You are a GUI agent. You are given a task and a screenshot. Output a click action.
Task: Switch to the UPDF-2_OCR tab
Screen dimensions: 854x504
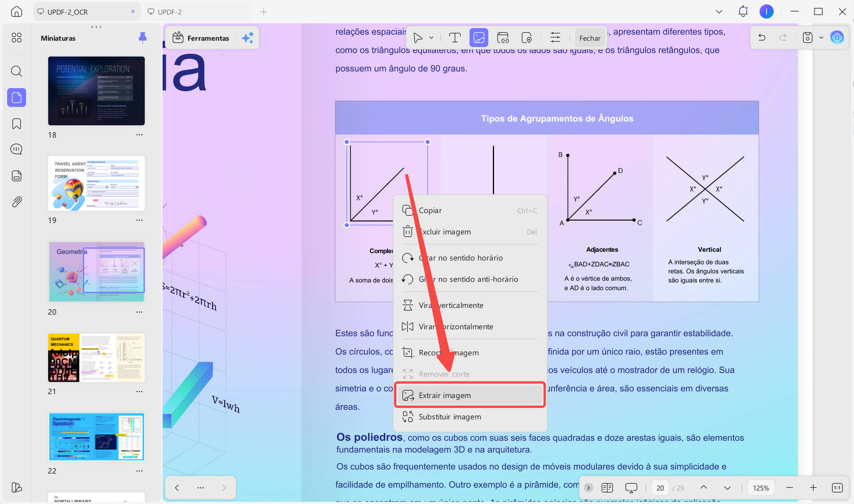tap(87, 12)
